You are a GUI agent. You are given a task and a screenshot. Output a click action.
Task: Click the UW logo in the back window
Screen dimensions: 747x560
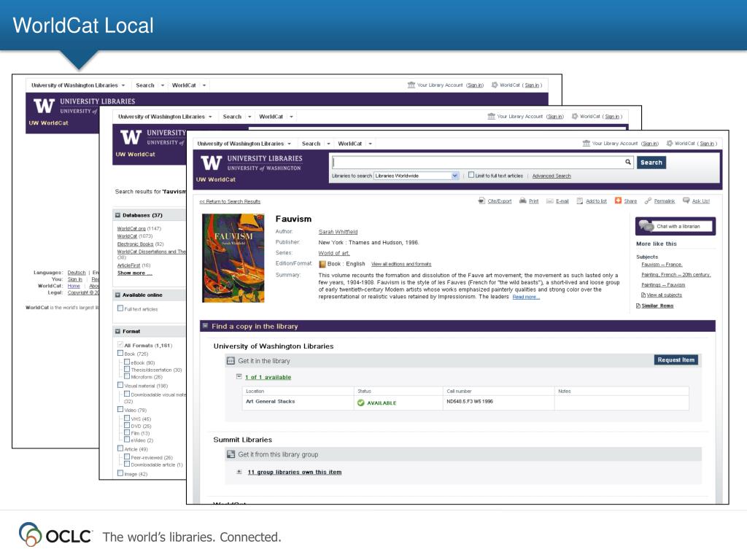(44, 106)
